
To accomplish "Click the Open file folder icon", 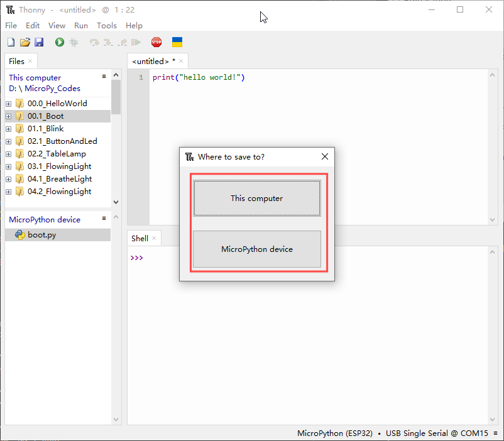I will [25, 42].
